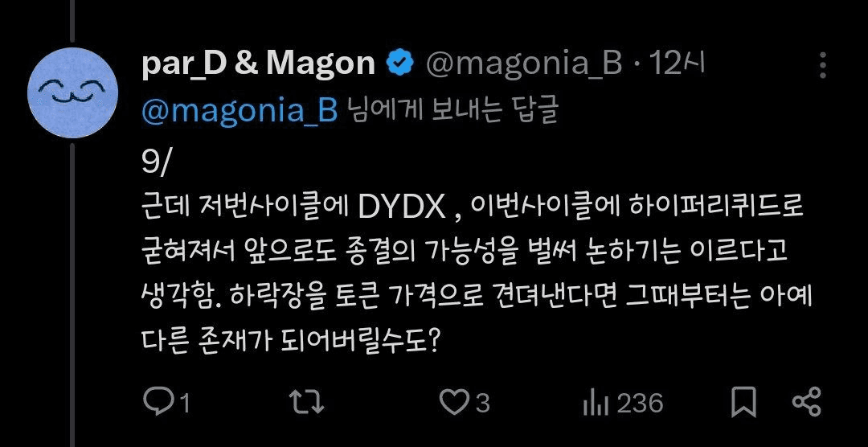Click the like count number 3
The width and height of the screenshot is (868, 447).
483,404
